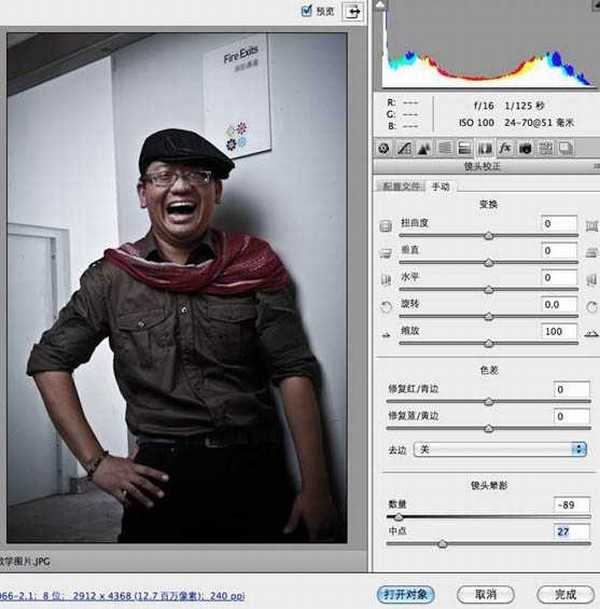Viewport: 600px width, 609px height.
Task: Open the Tone Curve panel icon
Action: click(x=404, y=148)
